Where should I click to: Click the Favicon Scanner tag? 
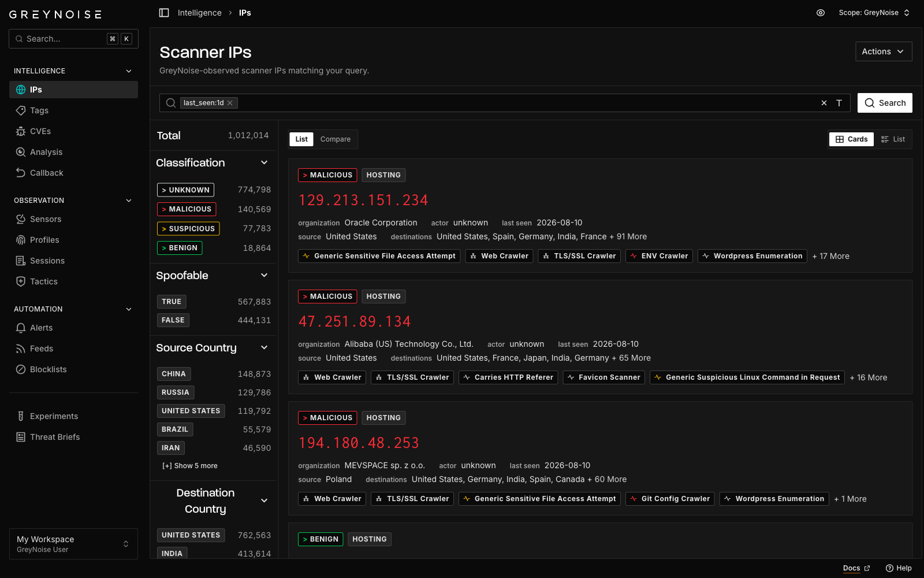pyautogui.click(x=603, y=377)
